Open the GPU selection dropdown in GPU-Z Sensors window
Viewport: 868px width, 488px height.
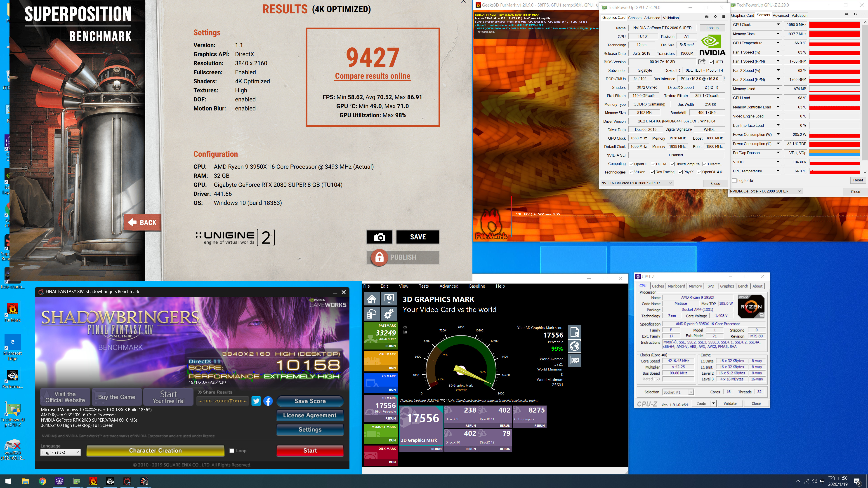coord(766,191)
